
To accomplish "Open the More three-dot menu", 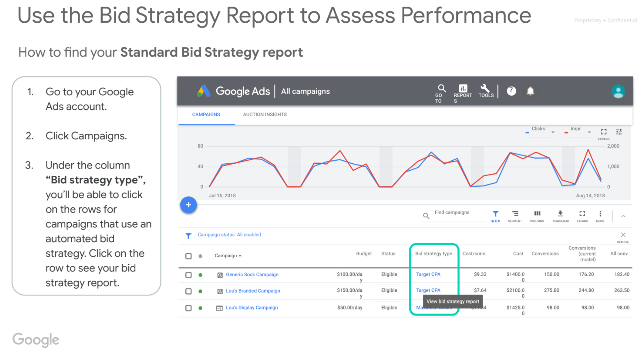I will click(x=600, y=213).
